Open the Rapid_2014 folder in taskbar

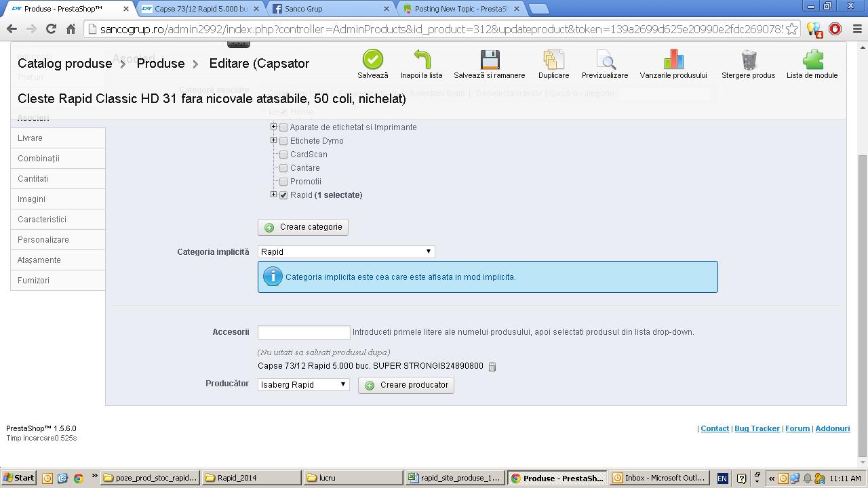(252, 478)
